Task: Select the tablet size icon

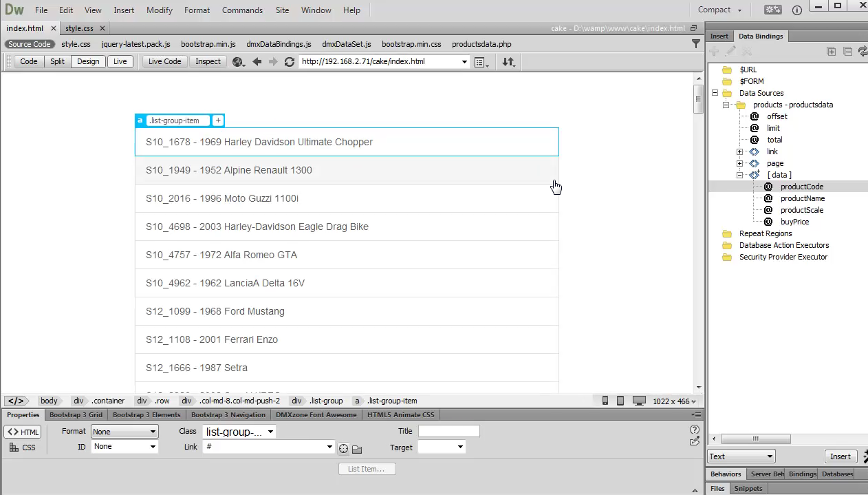Action: pyautogui.click(x=620, y=401)
